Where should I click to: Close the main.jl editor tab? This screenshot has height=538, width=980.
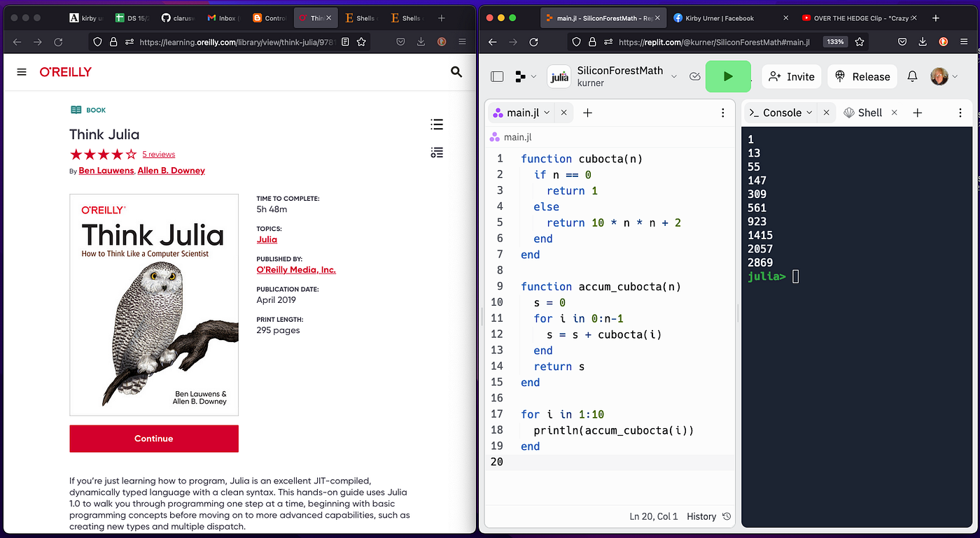pos(563,113)
